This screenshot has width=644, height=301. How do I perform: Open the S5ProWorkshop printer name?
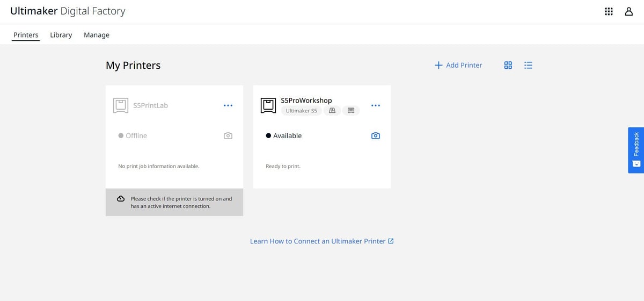coord(306,101)
